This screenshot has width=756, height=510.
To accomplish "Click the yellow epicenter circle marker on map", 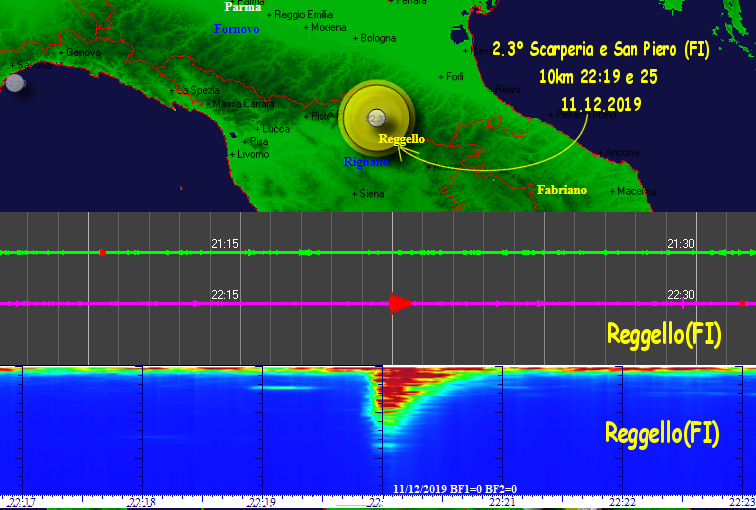I will 377,118.
